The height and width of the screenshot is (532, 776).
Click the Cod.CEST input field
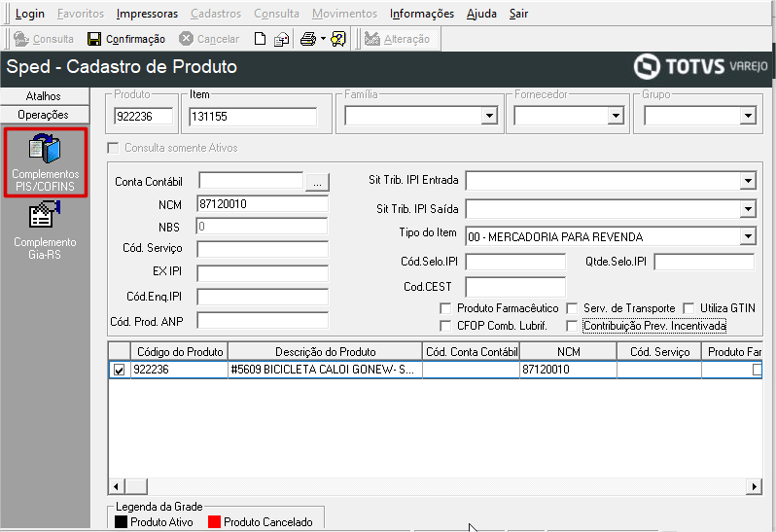(515, 287)
